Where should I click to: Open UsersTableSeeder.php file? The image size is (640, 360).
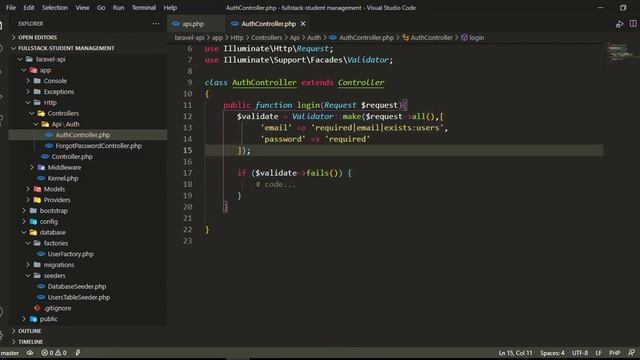(x=78, y=297)
